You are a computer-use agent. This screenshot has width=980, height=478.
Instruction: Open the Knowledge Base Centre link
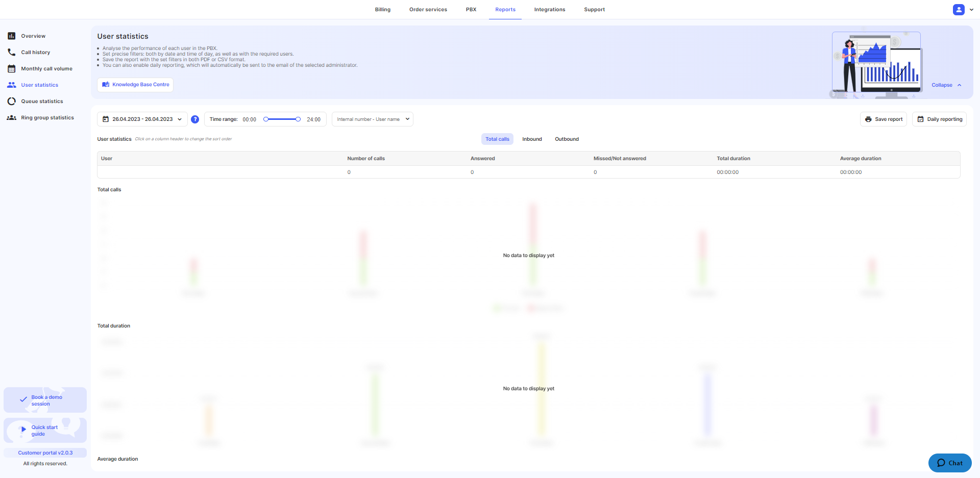pyautogui.click(x=135, y=85)
